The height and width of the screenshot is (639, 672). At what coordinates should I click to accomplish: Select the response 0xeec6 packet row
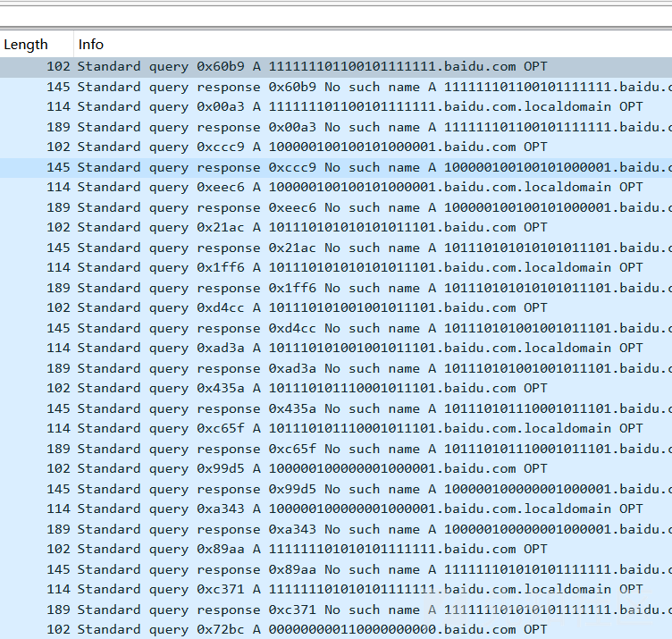(336, 208)
